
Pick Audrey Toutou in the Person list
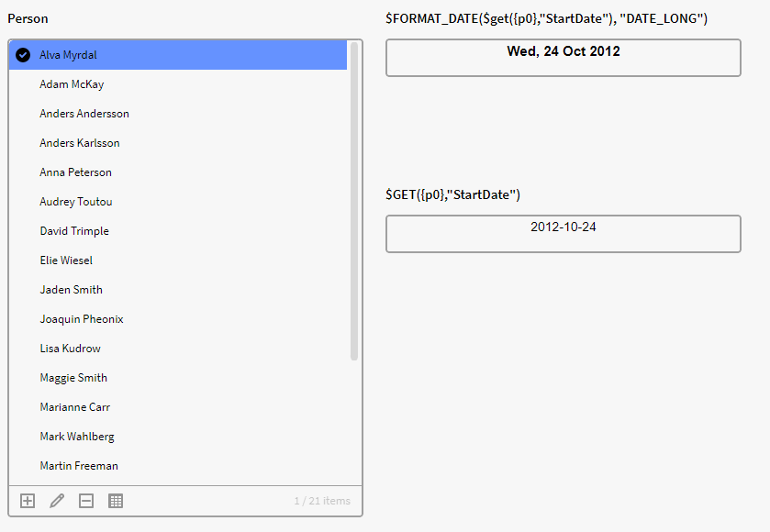click(76, 202)
